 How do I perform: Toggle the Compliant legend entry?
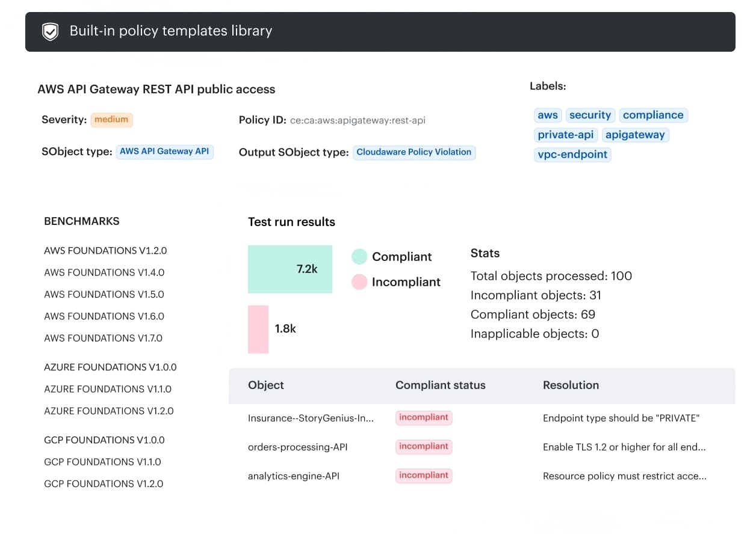click(x=402, y=257)
